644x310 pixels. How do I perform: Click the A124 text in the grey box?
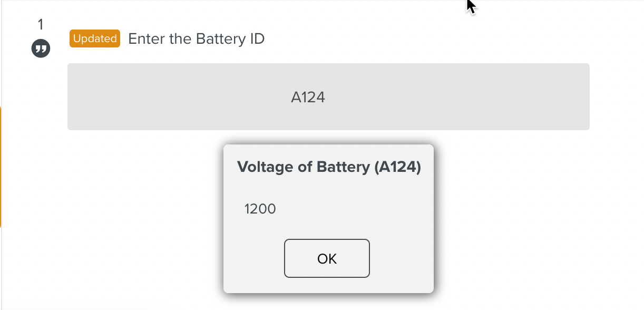(x=308, y=97)
